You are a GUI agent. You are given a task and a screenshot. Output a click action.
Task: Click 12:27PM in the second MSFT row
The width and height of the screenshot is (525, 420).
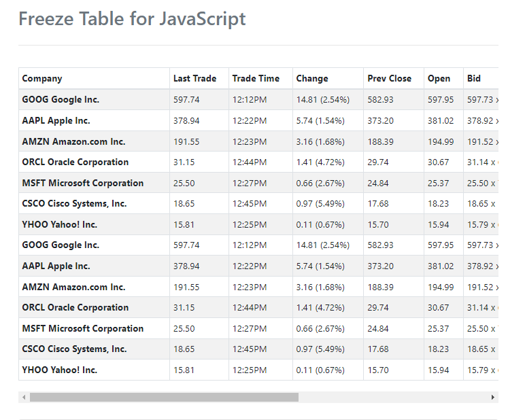pyautogui.click(x=250, y=329)
